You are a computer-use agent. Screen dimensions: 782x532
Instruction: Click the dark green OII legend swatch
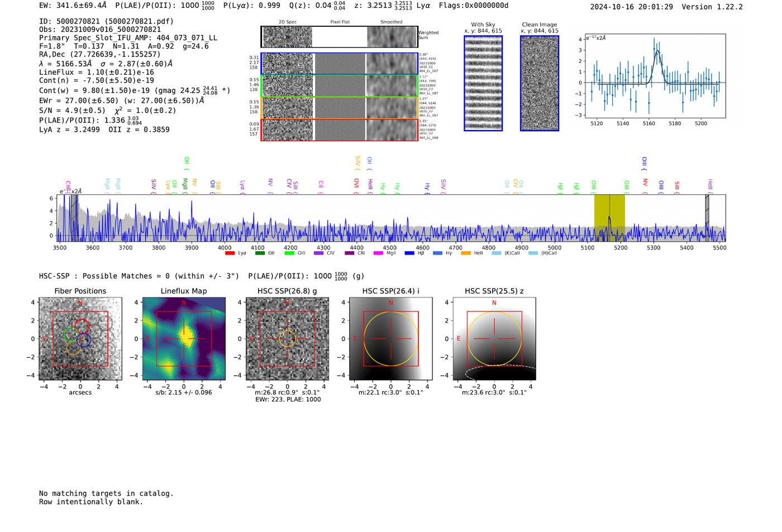(x=260, y=253)
